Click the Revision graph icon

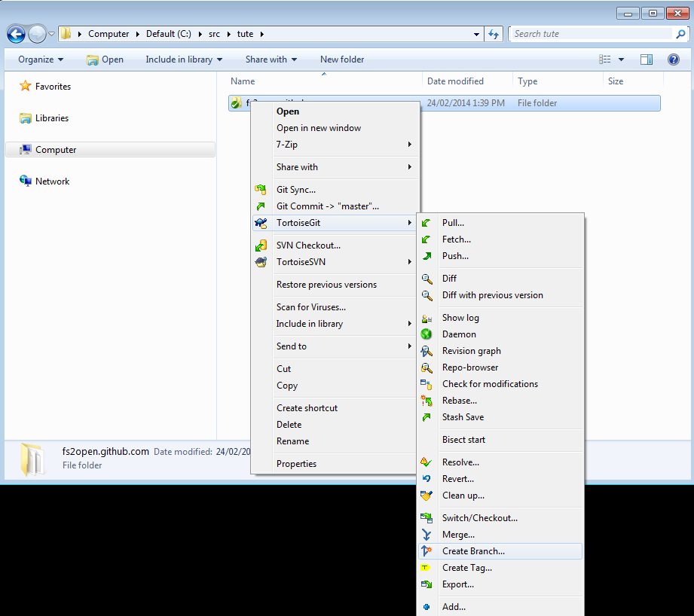point(427,351)
